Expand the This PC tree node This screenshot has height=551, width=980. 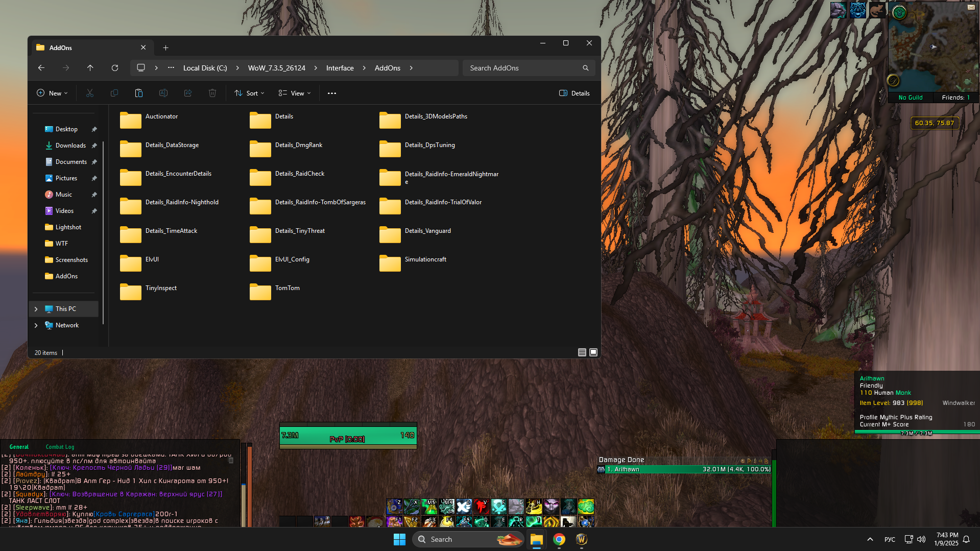coord(36,309)
